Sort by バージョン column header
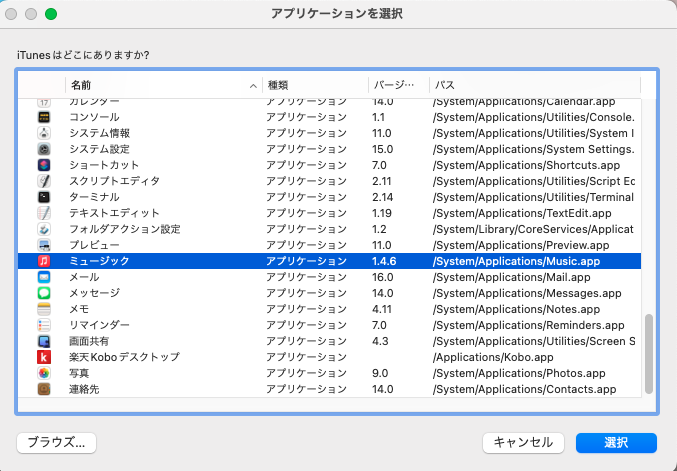This screenshot has height=471, width=677. pyautogui.click(x=395, y=86)
